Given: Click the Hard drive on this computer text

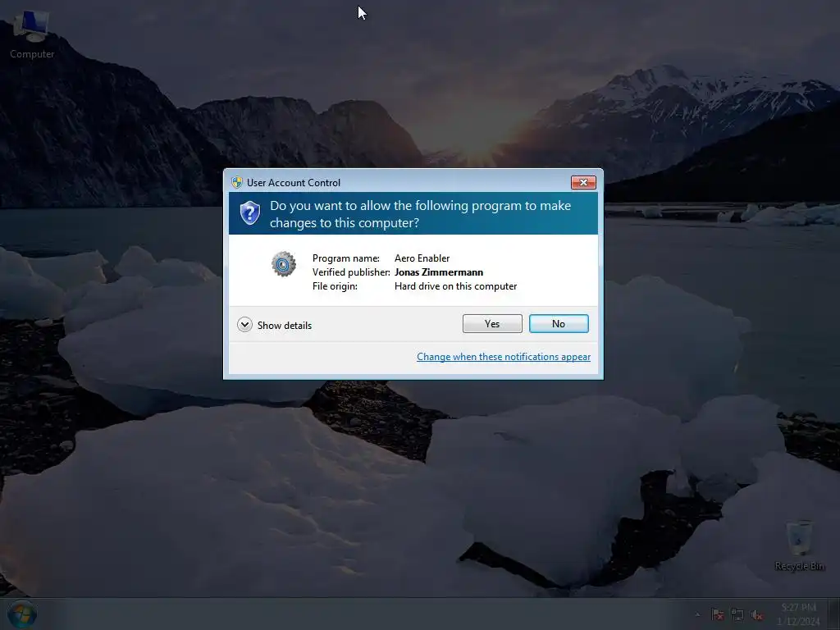Looking at the screenshot, I should tap(455, 286).
